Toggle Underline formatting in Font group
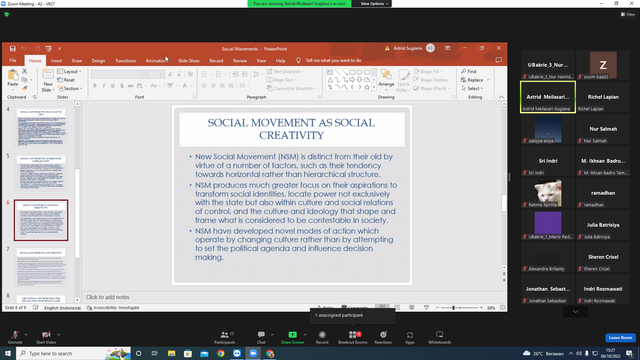The height and width of the screenshot is (360, 640). click(113, 86)
